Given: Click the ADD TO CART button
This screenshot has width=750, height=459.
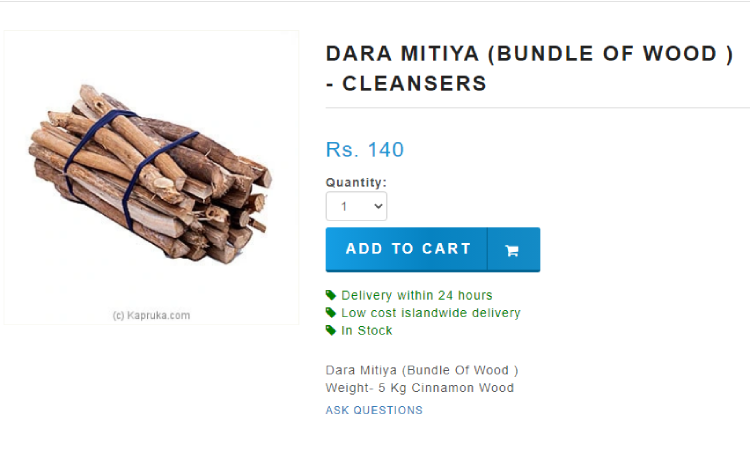Looking at the screenshot, I should click(433, 249).
